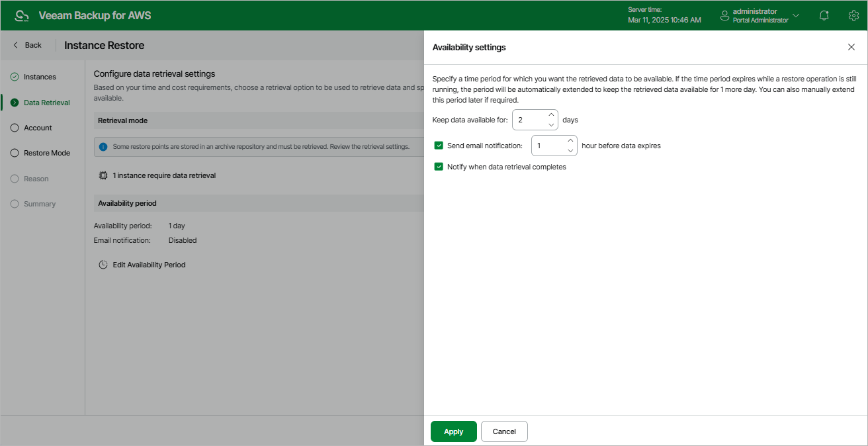Open the settings gear icon

pyautogui.click(x=853, y=15)
